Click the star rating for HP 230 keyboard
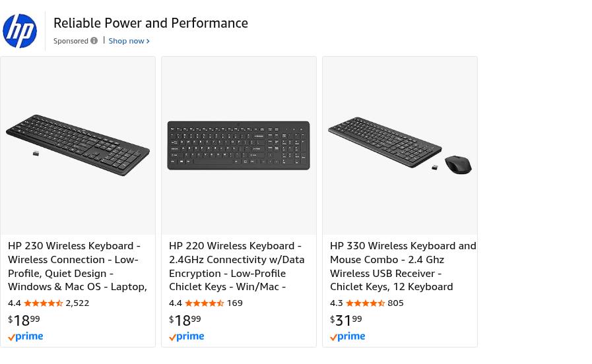This screenshot has height=364, width=592. pyautogui.click(x=44, y=303)
